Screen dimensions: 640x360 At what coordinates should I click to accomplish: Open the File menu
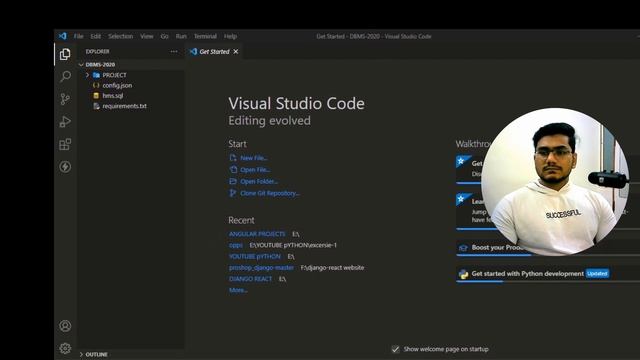click(78, 36)
